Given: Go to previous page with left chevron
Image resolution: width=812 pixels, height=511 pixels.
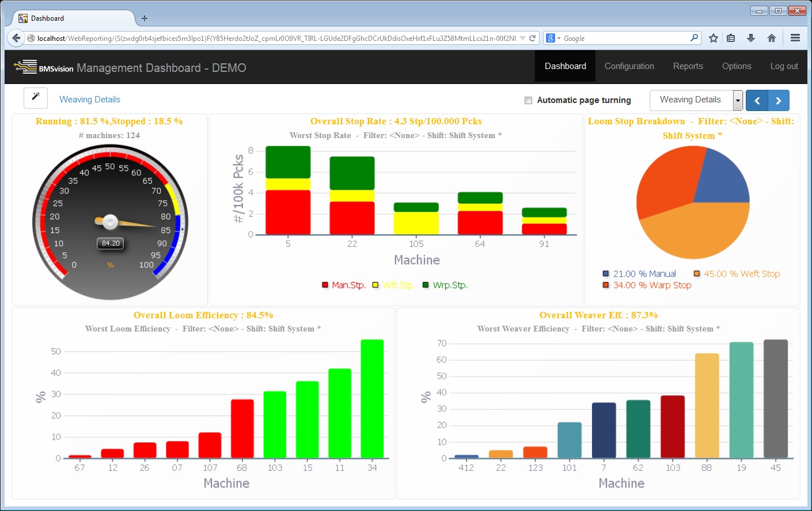Looking at the screenshot, I should pyautogui.click(x=757, y=101).
